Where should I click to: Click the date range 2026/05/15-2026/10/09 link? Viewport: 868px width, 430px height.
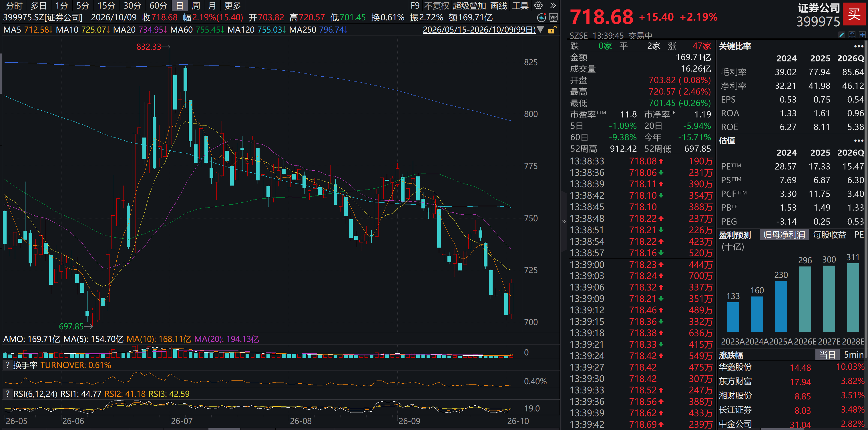pos(479,30)
